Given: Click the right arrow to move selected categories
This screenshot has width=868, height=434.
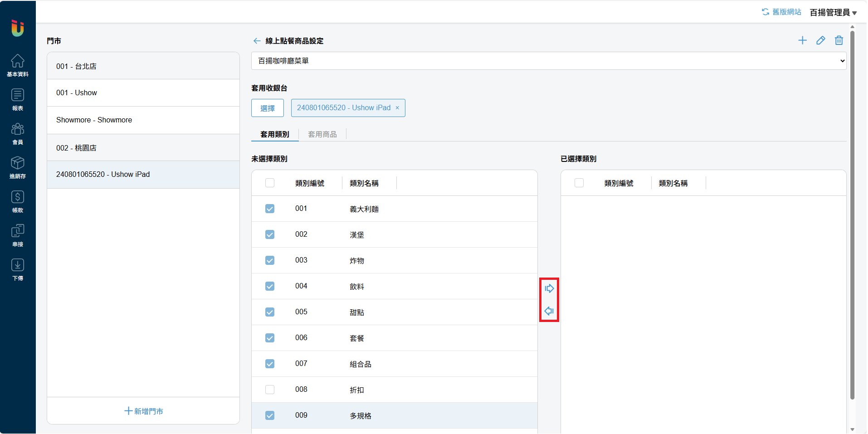Looking at the screenshot, I should [x=549, y=288].
